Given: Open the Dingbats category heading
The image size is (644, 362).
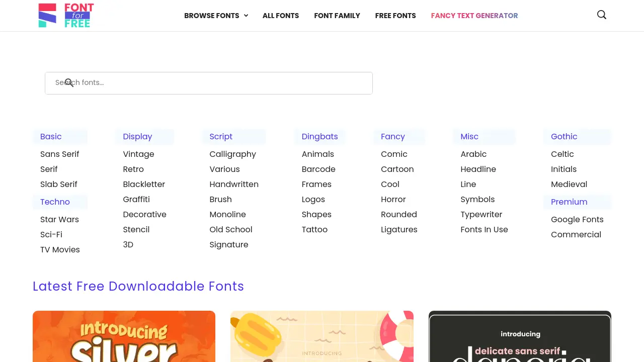Looking at the screenshot, I should pos(319,136).
